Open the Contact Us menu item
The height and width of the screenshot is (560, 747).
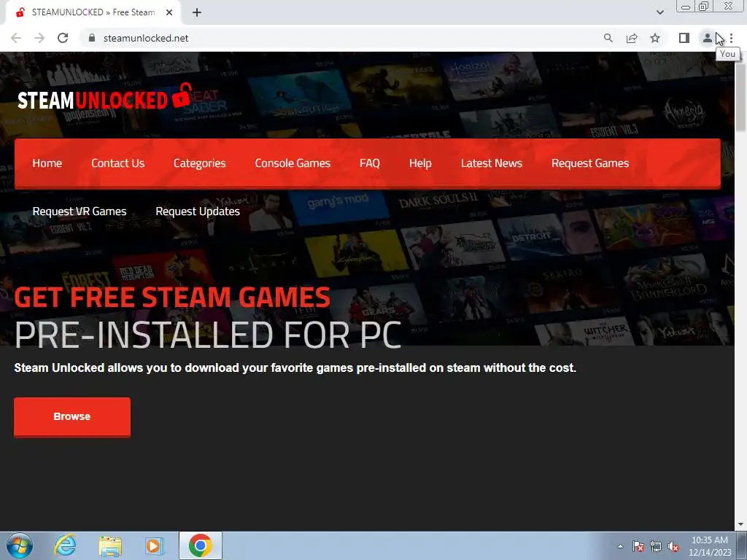117,163
